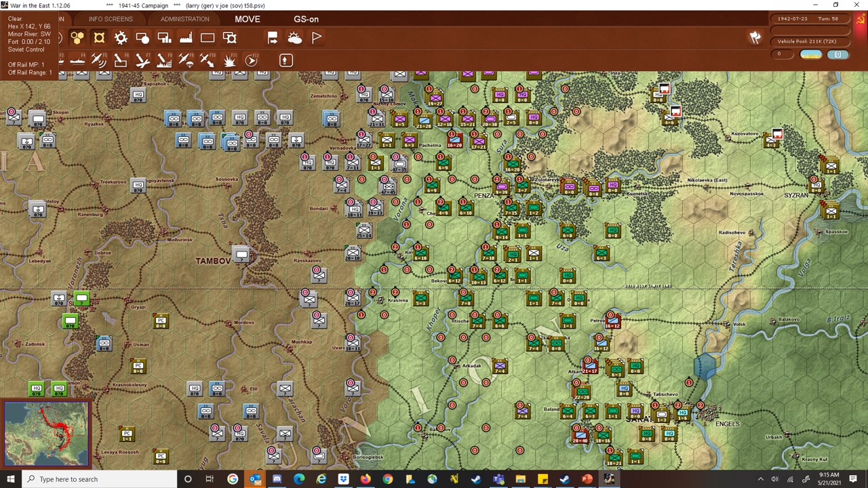The image size is (868, 488).
Task: Toggle the weather overlay icon
Action: tap(294, 38)
